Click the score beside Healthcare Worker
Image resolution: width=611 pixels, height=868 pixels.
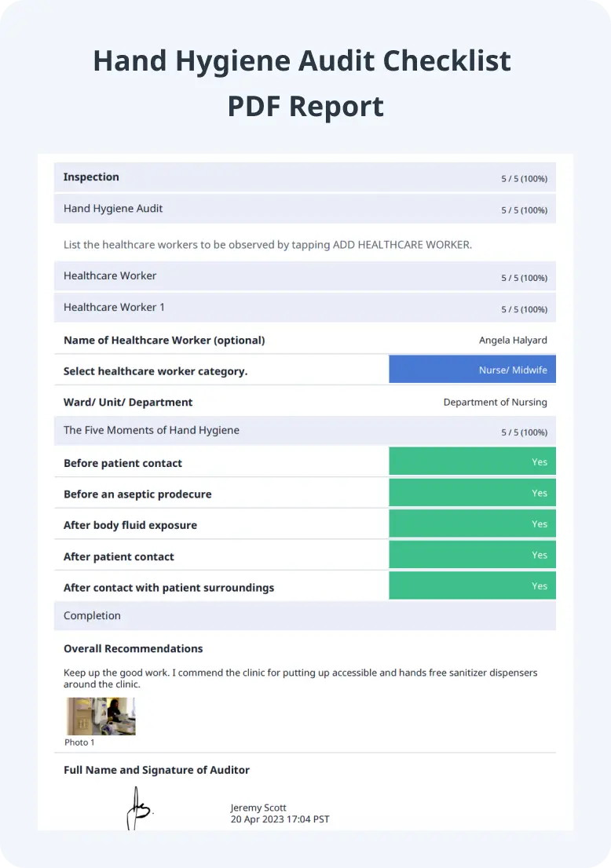pyautogui.click(x=524, y=278)
